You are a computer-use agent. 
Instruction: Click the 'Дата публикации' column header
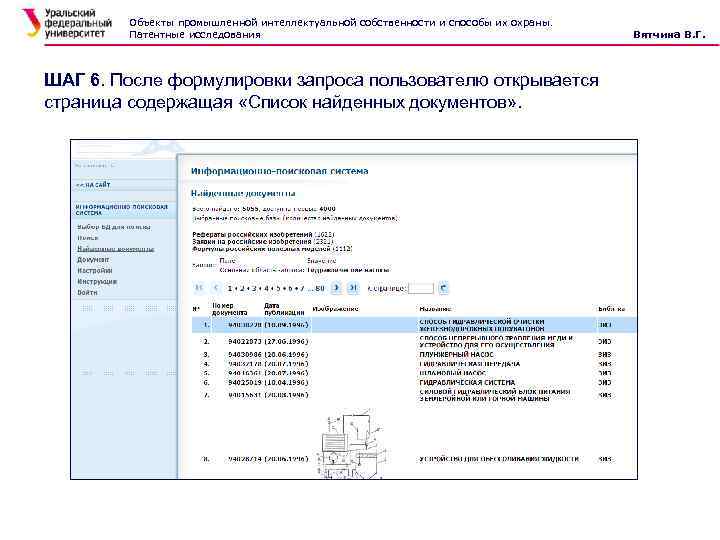tap(284, 309)
